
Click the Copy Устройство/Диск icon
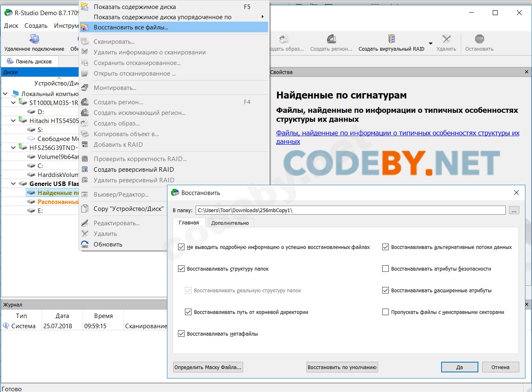(x=85, y=209)
